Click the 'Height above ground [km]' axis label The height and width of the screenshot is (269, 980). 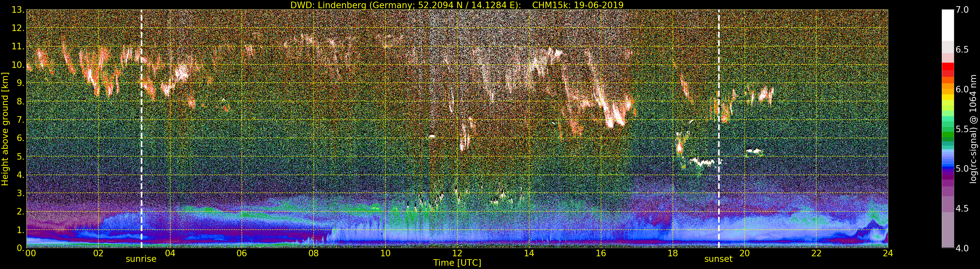point(5,129)
